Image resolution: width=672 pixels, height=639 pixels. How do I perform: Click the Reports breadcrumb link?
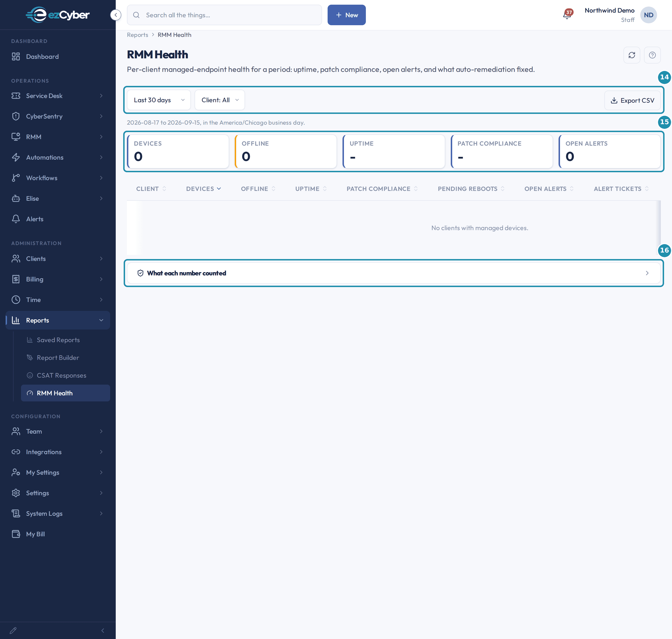[137, 35]
